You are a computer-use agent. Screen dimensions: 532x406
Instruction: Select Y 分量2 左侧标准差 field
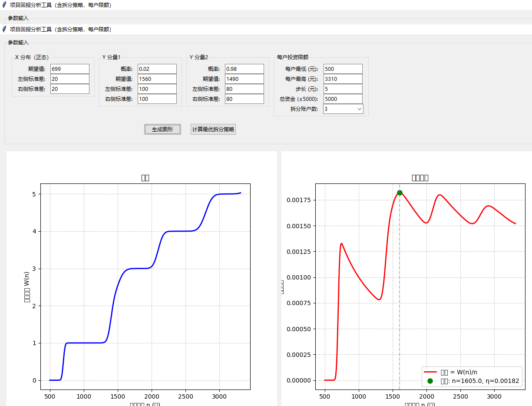(x=245, y=89)
